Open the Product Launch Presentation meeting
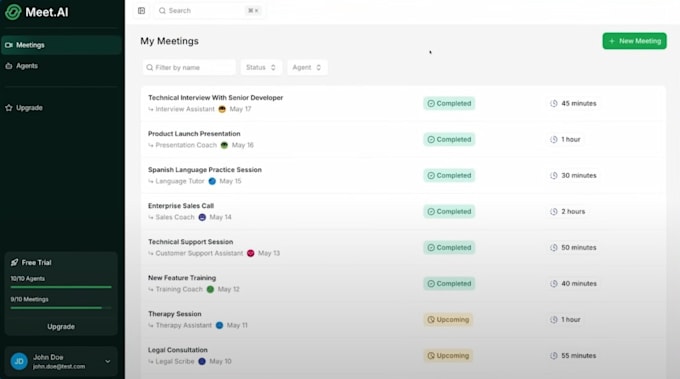 click(x=403, y=140)
